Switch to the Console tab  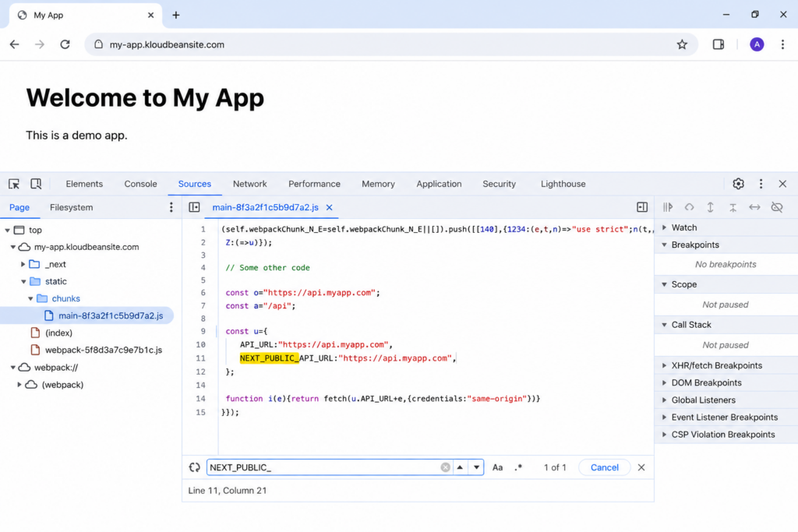click(140, 184)
